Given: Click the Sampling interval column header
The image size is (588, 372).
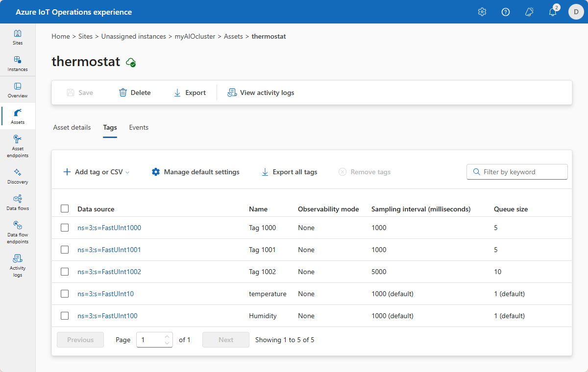Looking at the screenshot, I should coord(421,209).
